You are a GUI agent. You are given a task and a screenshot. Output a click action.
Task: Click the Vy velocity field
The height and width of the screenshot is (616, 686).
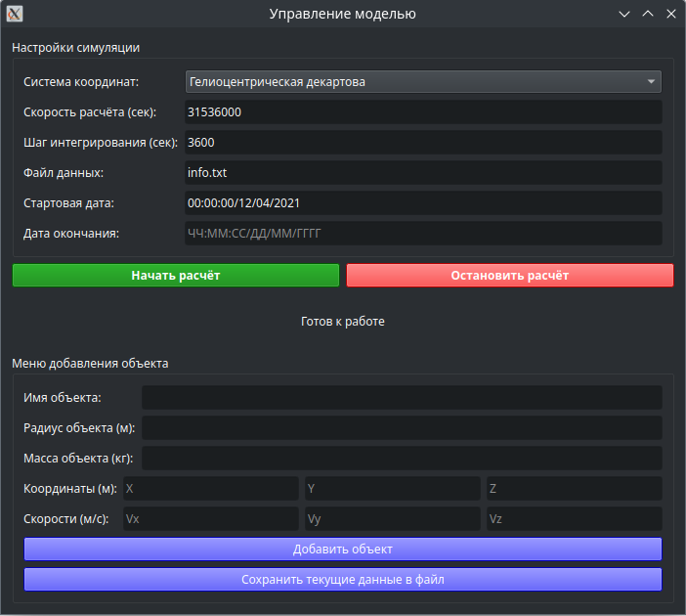point(393,519)
